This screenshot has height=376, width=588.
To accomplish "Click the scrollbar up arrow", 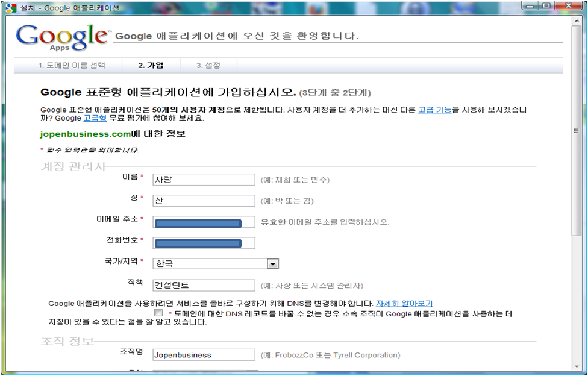I will 577,20.
